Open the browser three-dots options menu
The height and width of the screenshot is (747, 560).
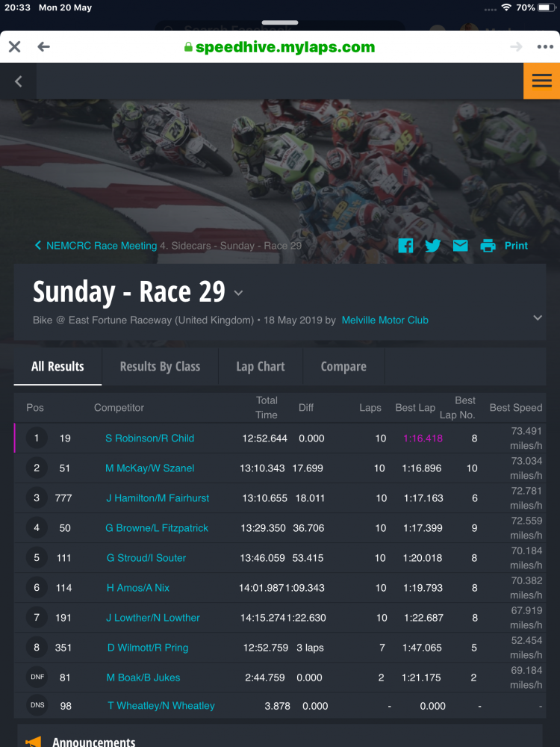coord(545,47)
